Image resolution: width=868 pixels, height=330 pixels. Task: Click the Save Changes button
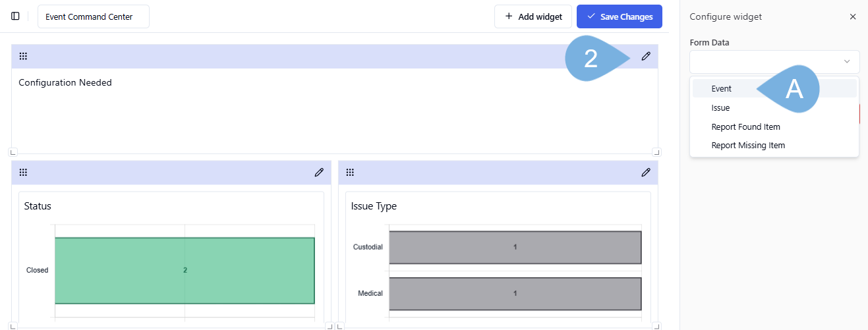click(619, 16)
